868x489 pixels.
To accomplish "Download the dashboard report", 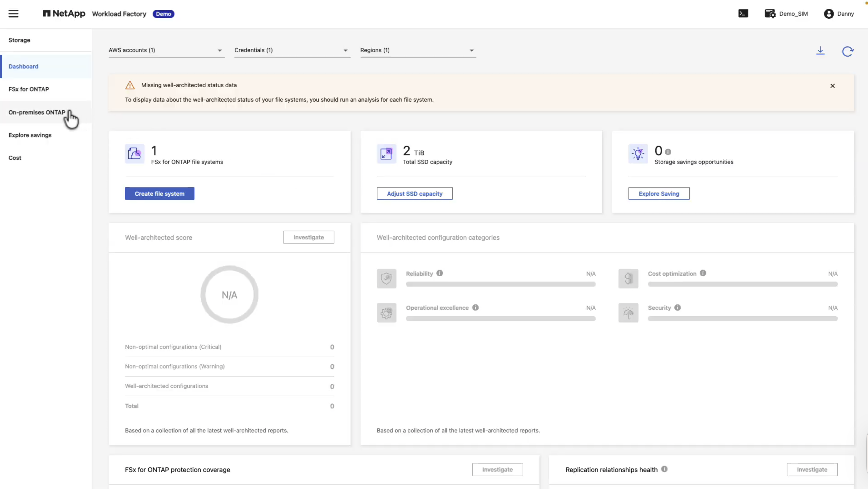I will tap(820, 51).
